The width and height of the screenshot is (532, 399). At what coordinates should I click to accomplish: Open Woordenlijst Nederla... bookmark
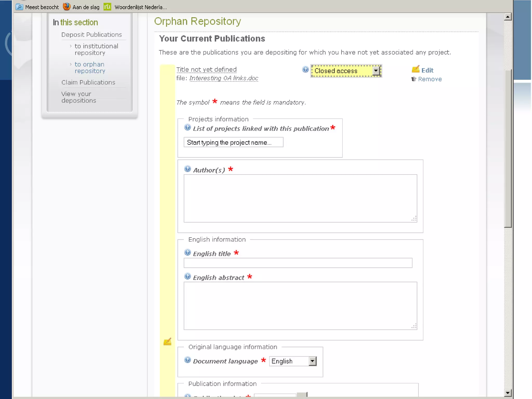[x=136, y=7]
